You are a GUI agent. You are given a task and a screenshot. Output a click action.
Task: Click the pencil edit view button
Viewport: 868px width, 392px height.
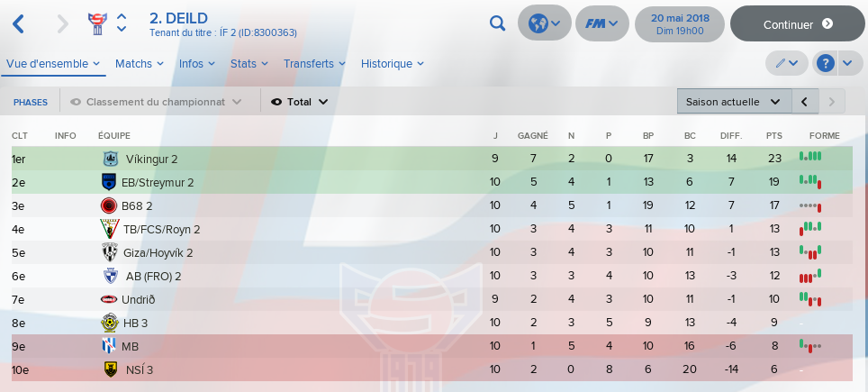pyautogui.click(x=787, y=64)
